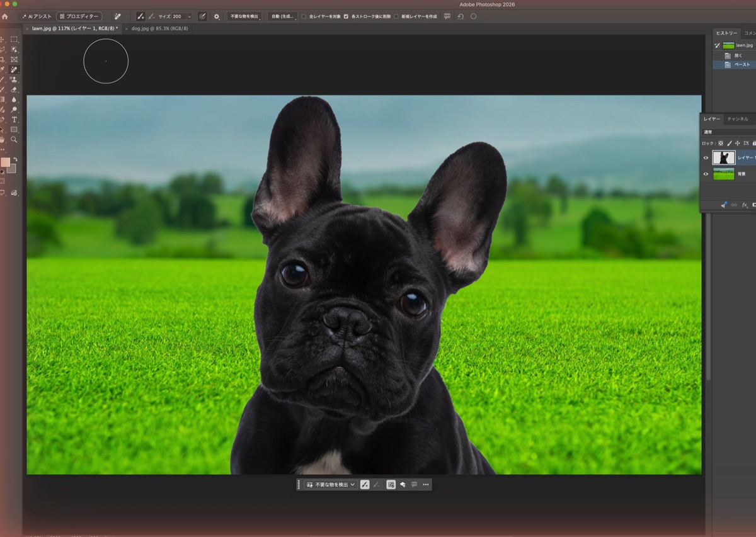756x537 pixels.
Task: Select the dog layer thumbnail
Action: point(724,157)
